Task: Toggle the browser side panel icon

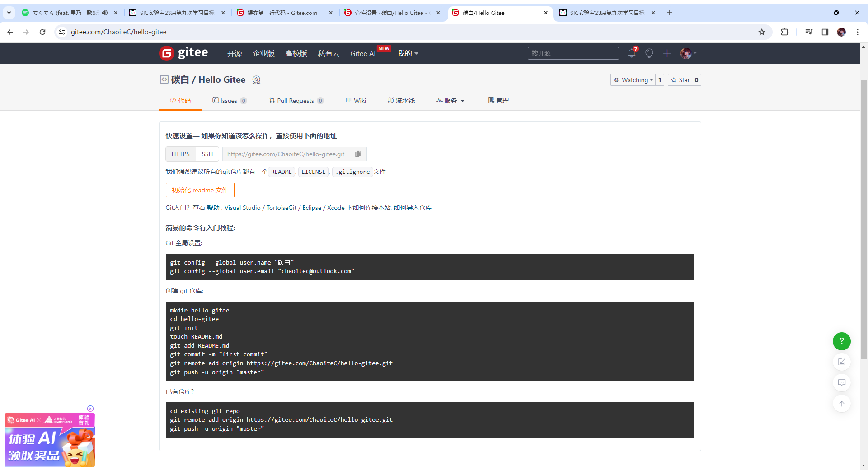Action: 825,32
